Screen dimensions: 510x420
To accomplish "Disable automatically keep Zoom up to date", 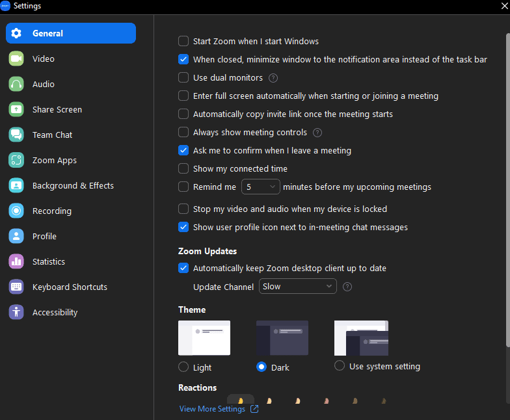I will pos(183,268).
